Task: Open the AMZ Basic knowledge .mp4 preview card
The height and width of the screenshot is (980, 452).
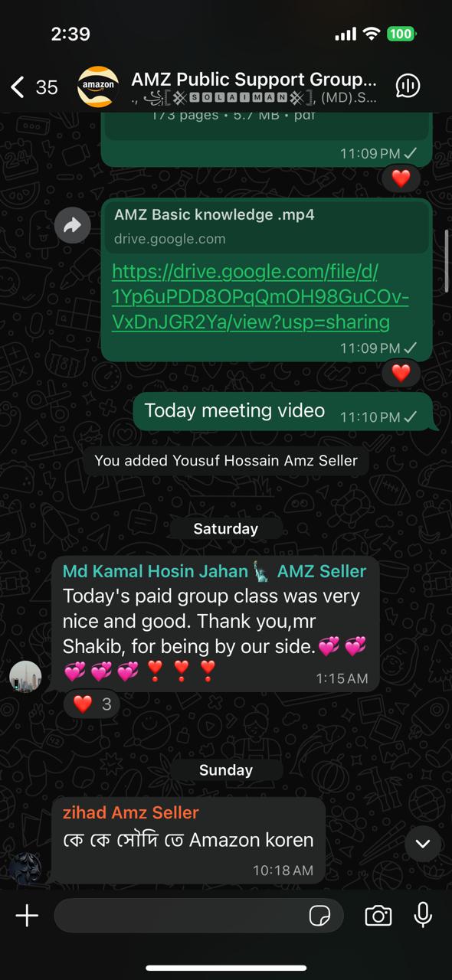Action: pos(267,226)
